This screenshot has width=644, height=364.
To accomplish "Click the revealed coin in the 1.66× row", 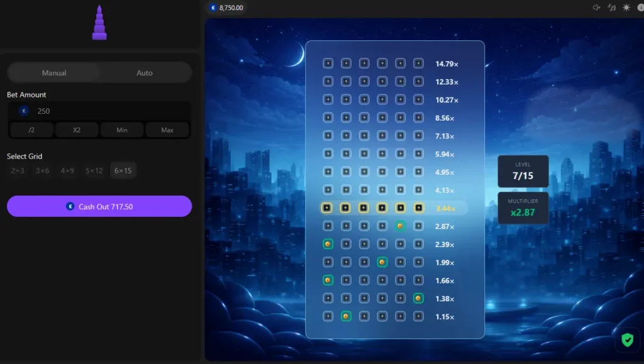I will pyautogui.click(x=328, y=280).
